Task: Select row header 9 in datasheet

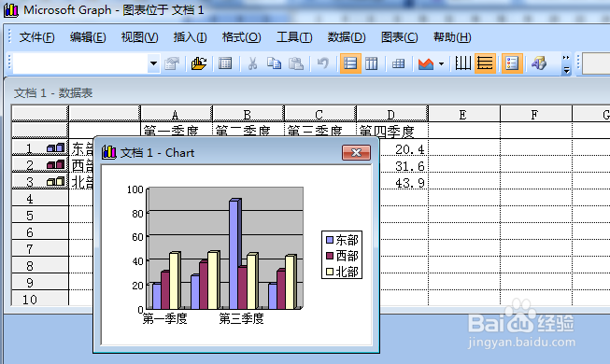Action: tap(40, 282)
